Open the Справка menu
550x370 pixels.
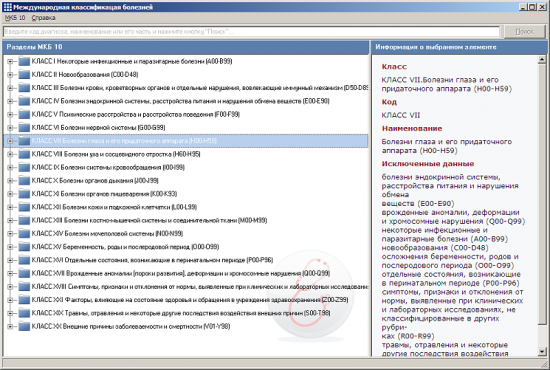(43, 18)
